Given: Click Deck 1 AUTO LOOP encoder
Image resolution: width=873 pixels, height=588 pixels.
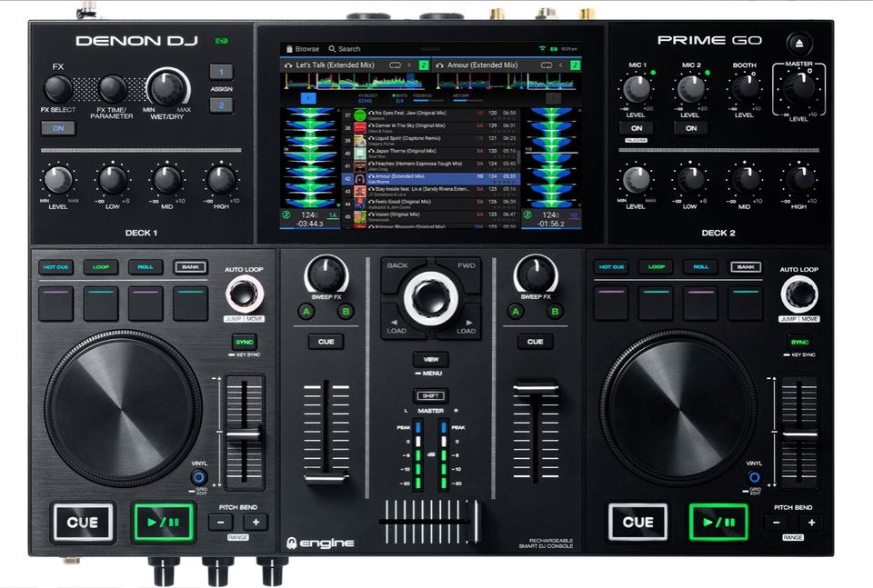Looking at the screenshot, I should coord(244,294).
